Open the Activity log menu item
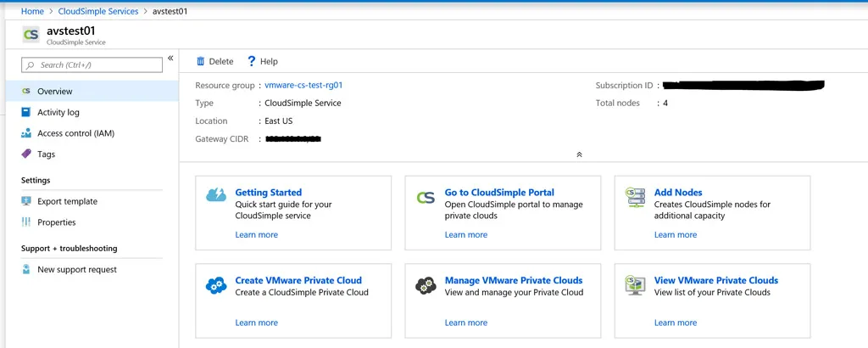The image size is (868, 348). coord(92,112)
